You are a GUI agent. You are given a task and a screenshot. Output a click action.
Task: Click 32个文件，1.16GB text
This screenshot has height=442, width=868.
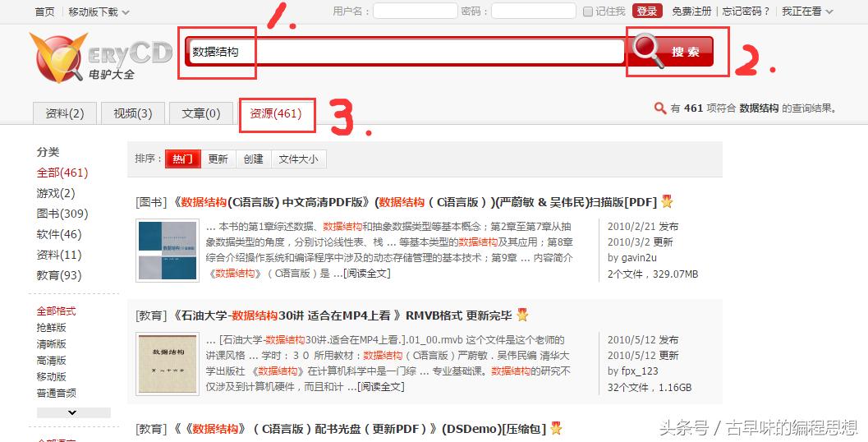pos(650,388)
